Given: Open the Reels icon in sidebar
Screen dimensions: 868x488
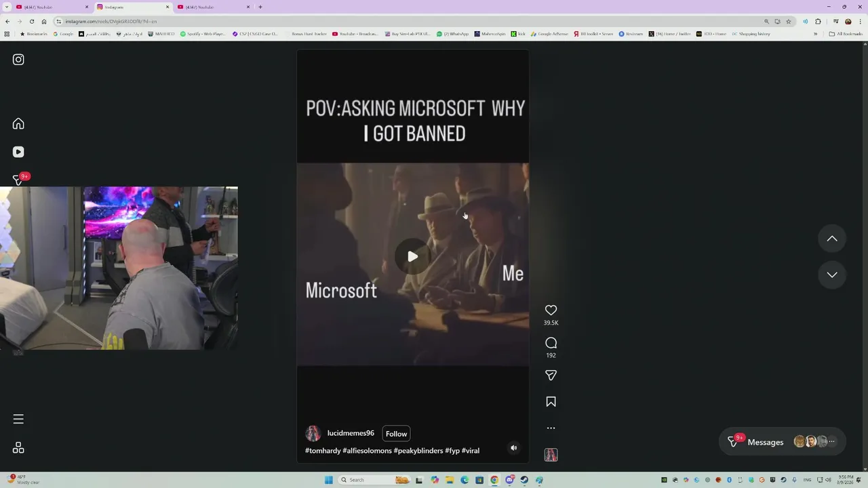Looking at the screenshot, I should 18,152.
